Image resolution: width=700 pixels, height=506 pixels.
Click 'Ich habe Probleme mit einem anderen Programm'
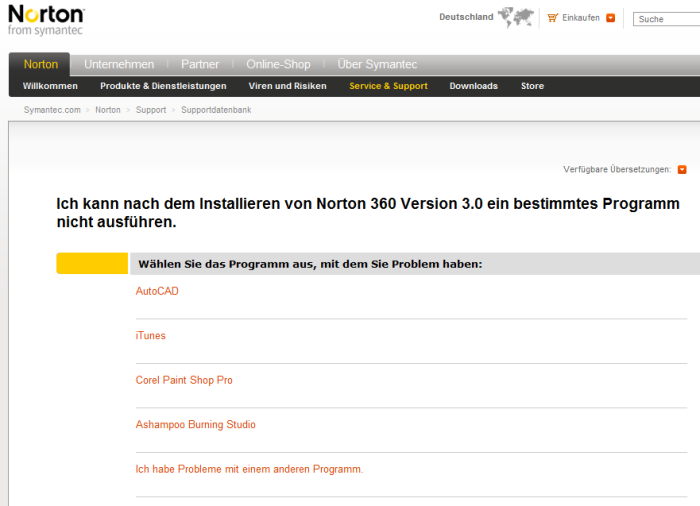250,469
